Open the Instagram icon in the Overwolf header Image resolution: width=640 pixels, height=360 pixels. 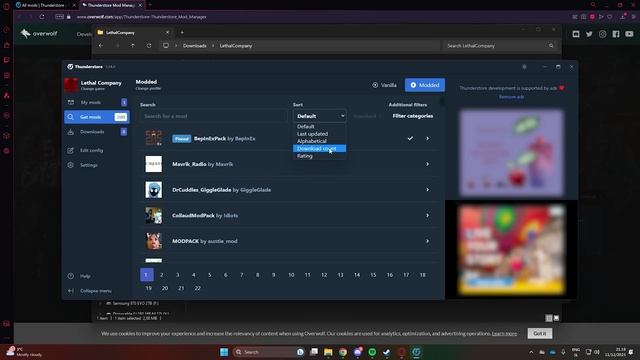click(602, 34)
